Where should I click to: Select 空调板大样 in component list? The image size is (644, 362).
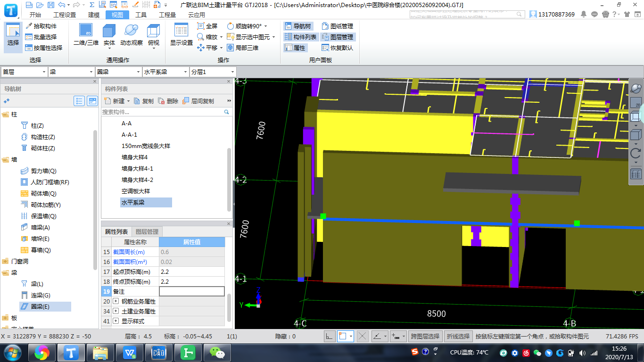[136, 191]
